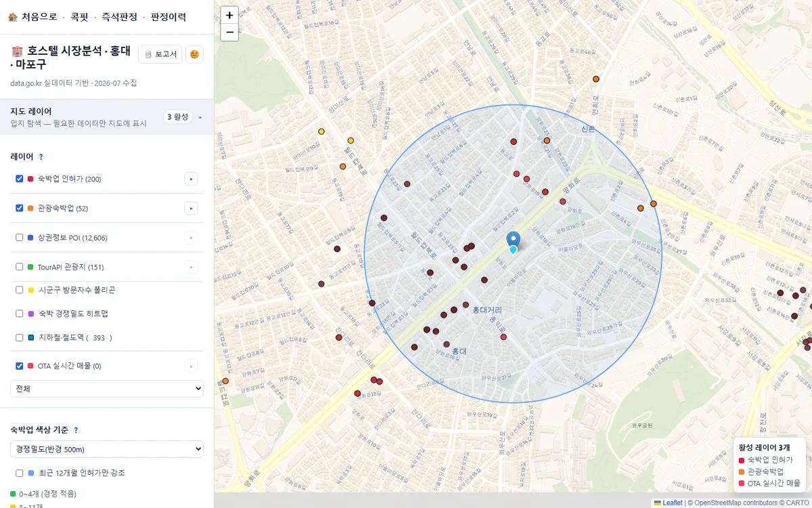The image size is (812, 508).
Task: Turn on the 숙박 경쟁밀도 히트맵 checkbox
Action: (20, 314)
